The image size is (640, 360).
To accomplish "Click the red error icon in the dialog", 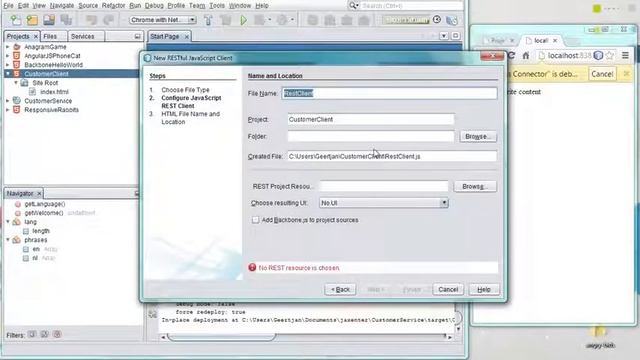I will click(252, 267).
